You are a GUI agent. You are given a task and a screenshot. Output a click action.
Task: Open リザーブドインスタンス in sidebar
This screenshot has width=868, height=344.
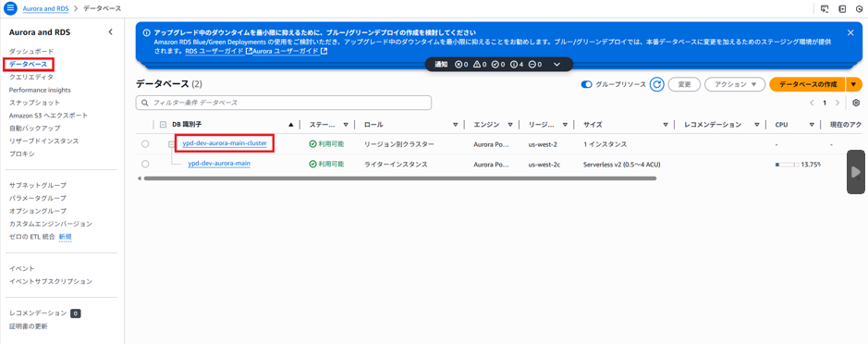(43, 141)
